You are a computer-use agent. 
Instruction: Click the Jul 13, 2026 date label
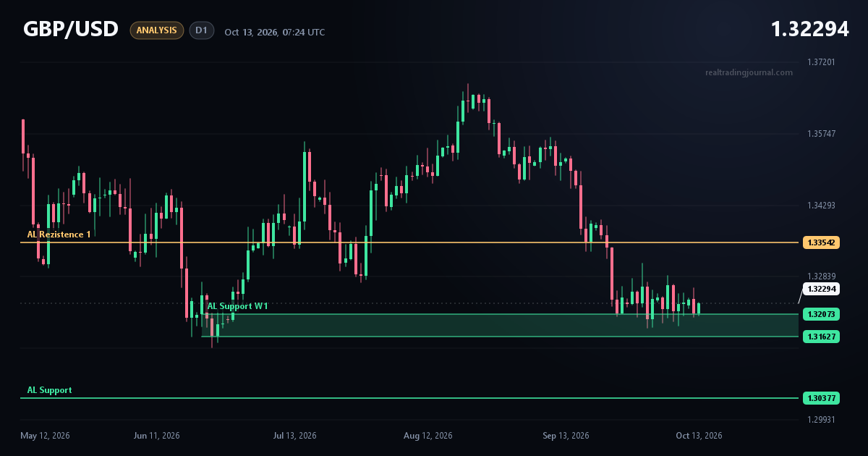(x=294, y=436)
